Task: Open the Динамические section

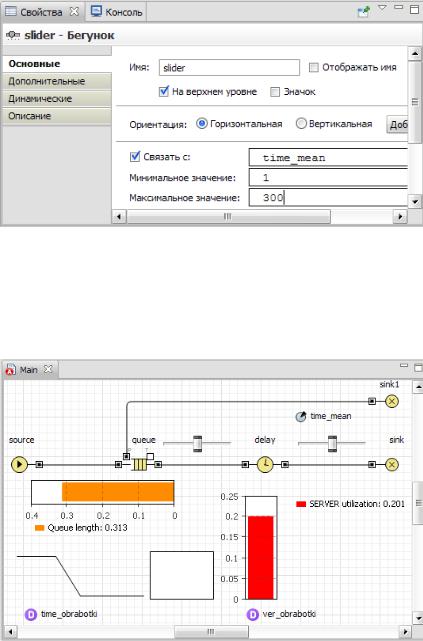Action: coord(56,99)
